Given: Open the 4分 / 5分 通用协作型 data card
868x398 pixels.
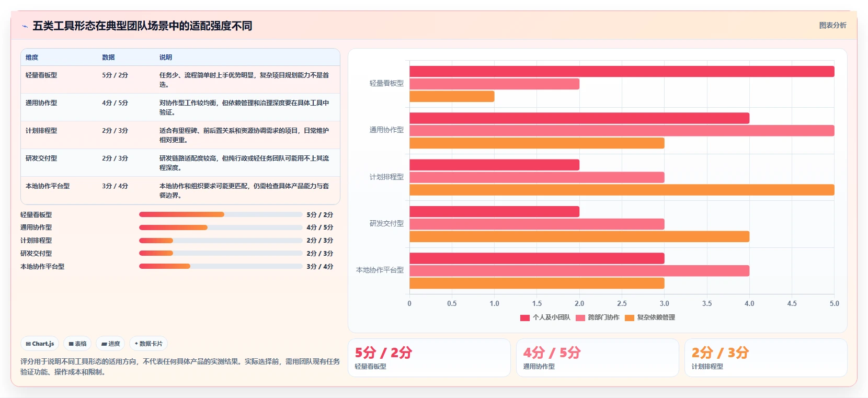Looking at the screenshot, I should (598, 358).
